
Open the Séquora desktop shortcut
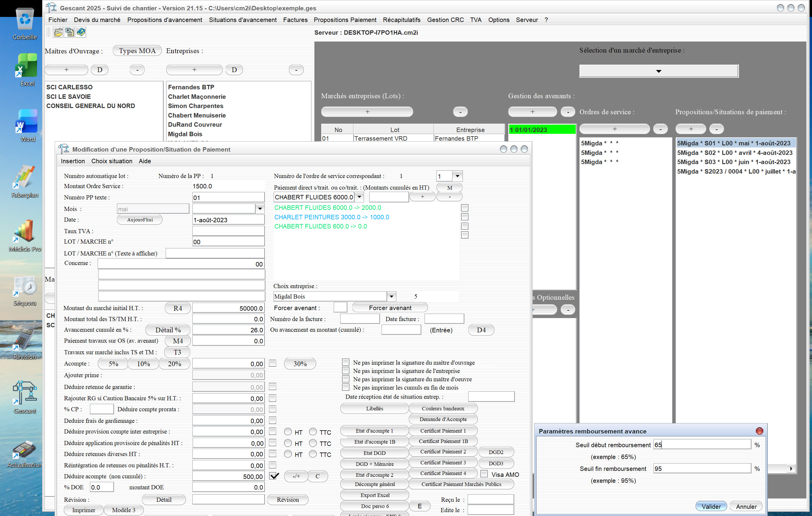tap(25, 290)
